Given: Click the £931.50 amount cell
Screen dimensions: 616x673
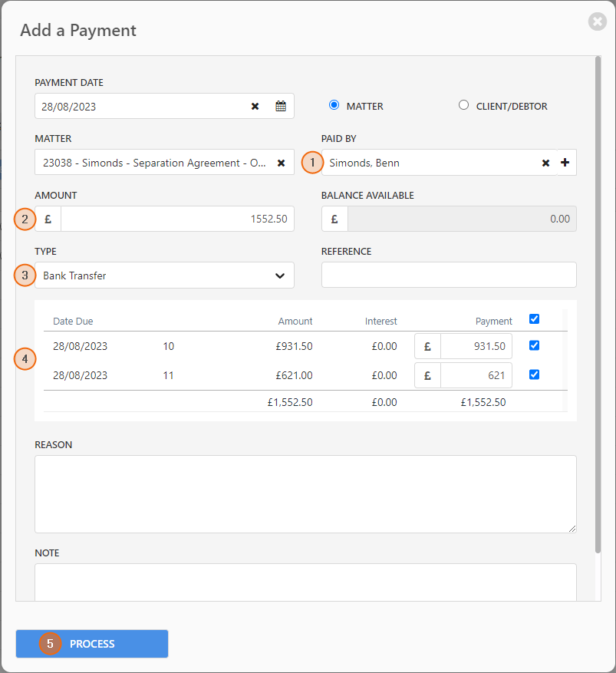Looking at the screenshot, I should pyautogui.click(x=295, y=346).
